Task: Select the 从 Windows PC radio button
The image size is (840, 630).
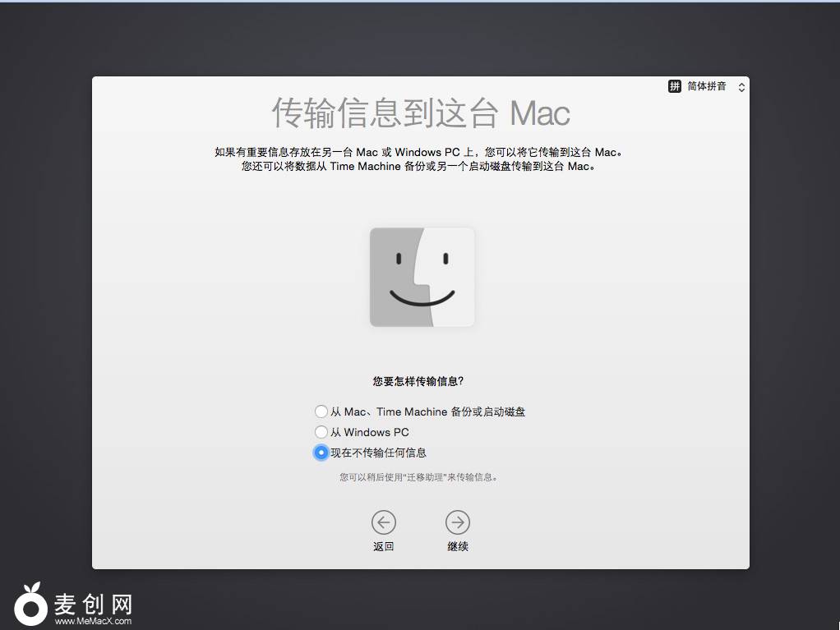Action: pos(321,432)
